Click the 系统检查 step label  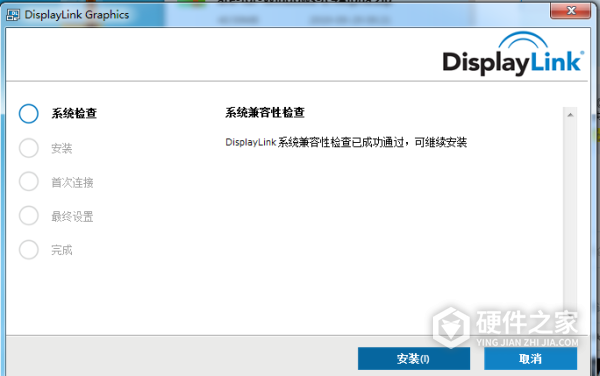click(74, 114)
